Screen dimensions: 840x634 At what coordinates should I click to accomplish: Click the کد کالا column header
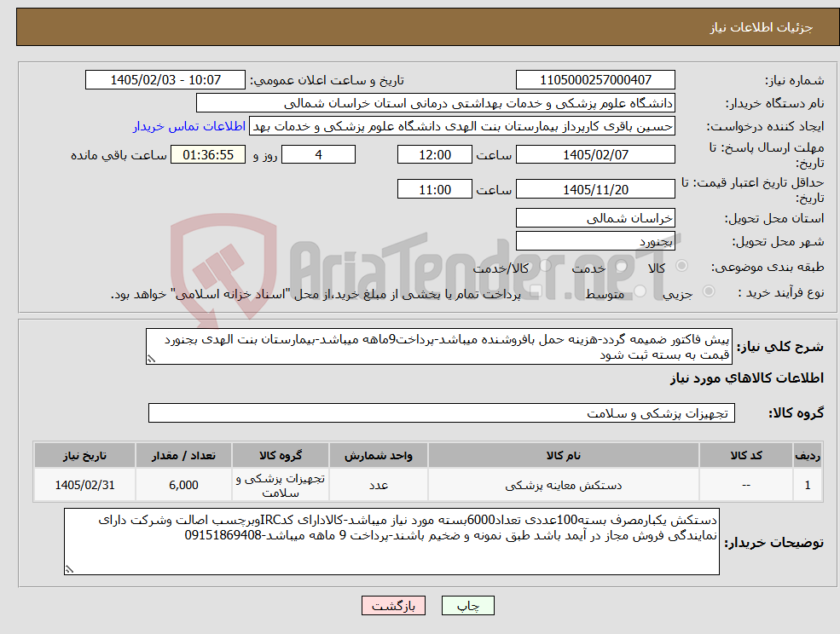pos(746,455)
